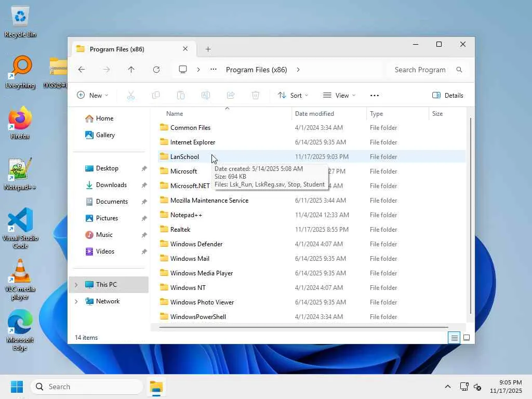Show hidden system tray icons
The height and width of the screenshot is (399, 532).
[447, 387]
